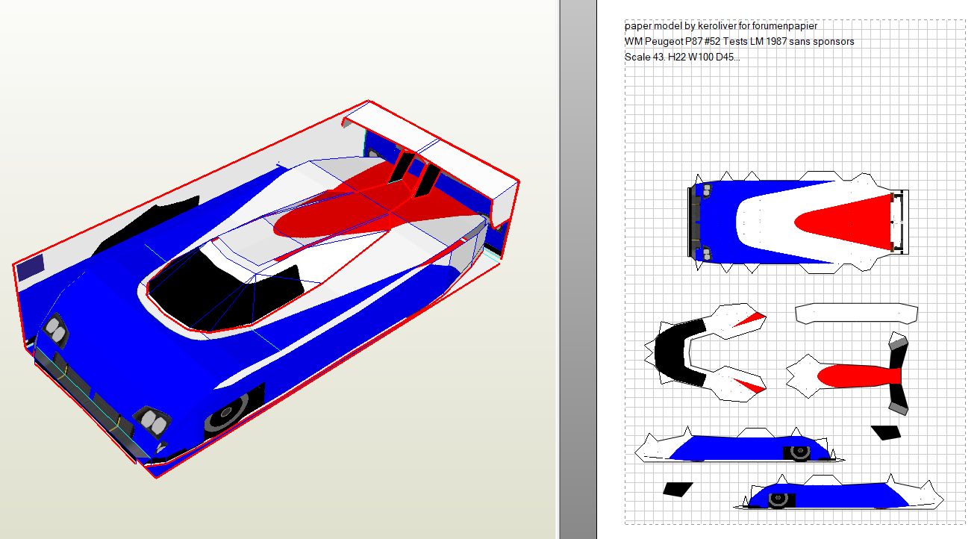The height and width of the screenshot is (539, 980).
Task: Select the lower blue side panel pattern piece
Action: pyautogui.click(x=836, y=494)
